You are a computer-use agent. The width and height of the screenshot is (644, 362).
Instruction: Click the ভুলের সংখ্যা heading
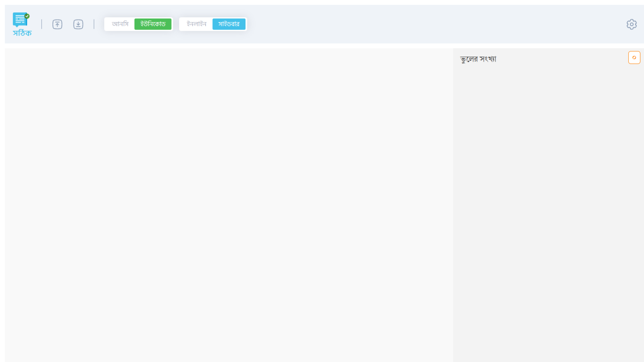point(478,59)
